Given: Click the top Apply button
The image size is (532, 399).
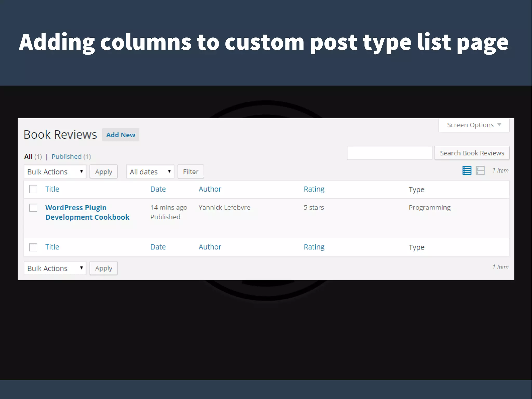Looking at the screenshot, I should click(103, 172).
